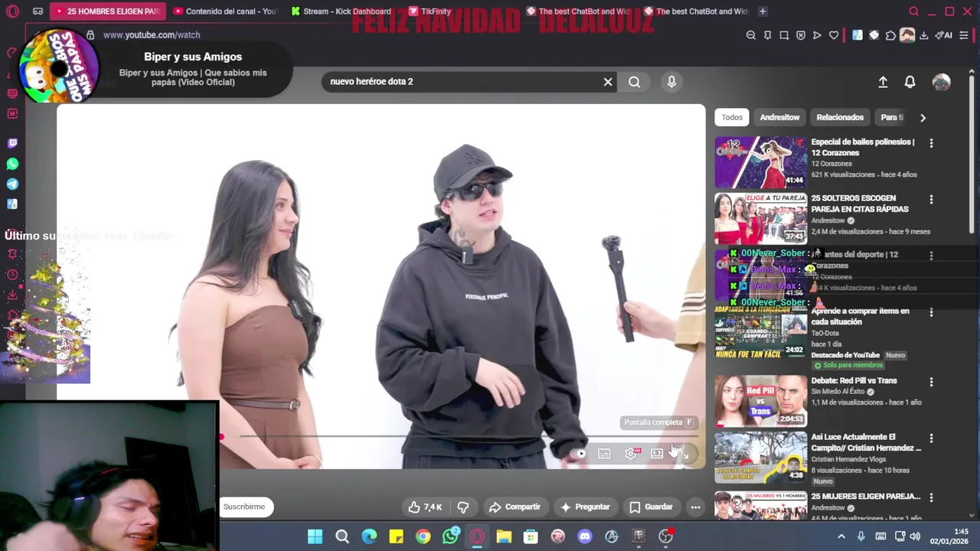Screen dimensions: 980x551
Task: Open the YouTube account avatar menu
Action: [x=942, y=82]
